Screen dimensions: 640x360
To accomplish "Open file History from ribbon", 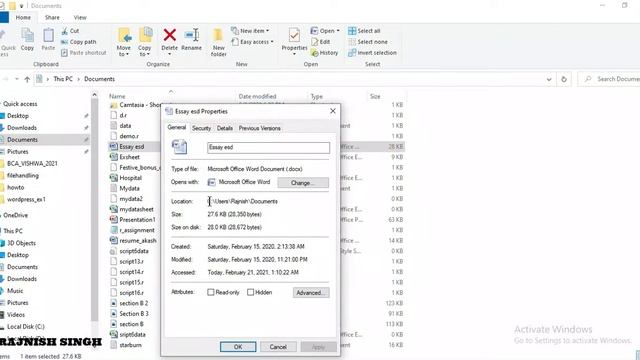I will point(324,53).
